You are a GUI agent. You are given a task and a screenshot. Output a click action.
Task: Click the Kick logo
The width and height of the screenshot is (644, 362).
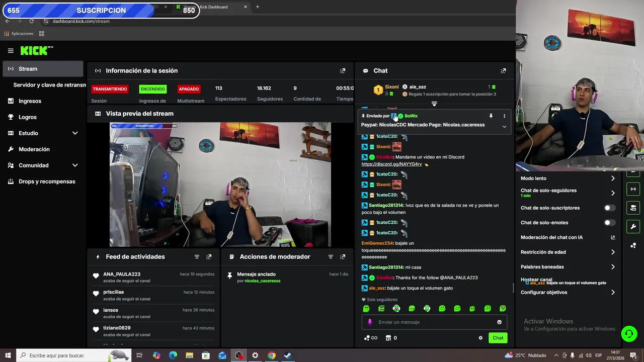[x=36, y=50]
